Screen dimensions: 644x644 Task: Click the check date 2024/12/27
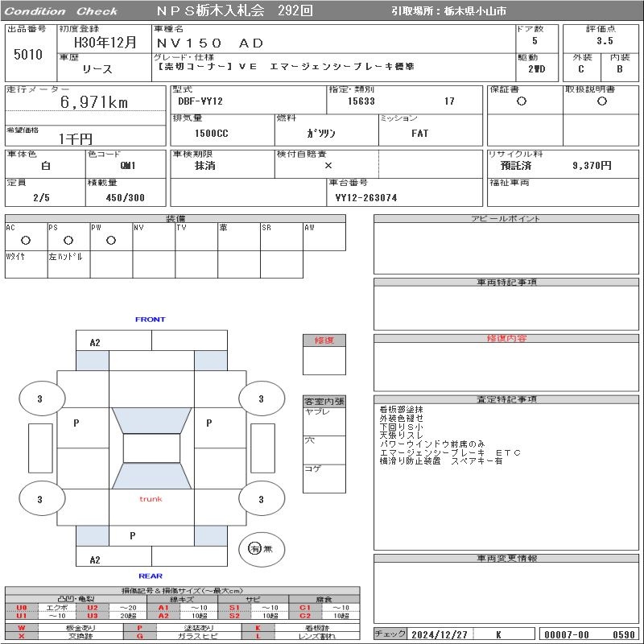[440, 634]
